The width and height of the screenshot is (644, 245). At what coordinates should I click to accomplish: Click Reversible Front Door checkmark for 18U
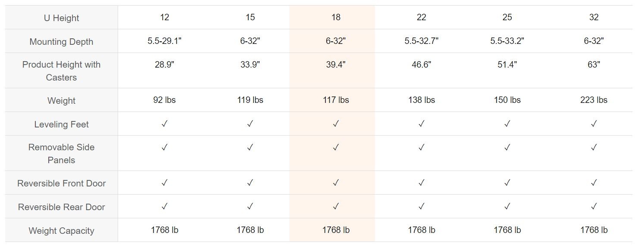336,183
